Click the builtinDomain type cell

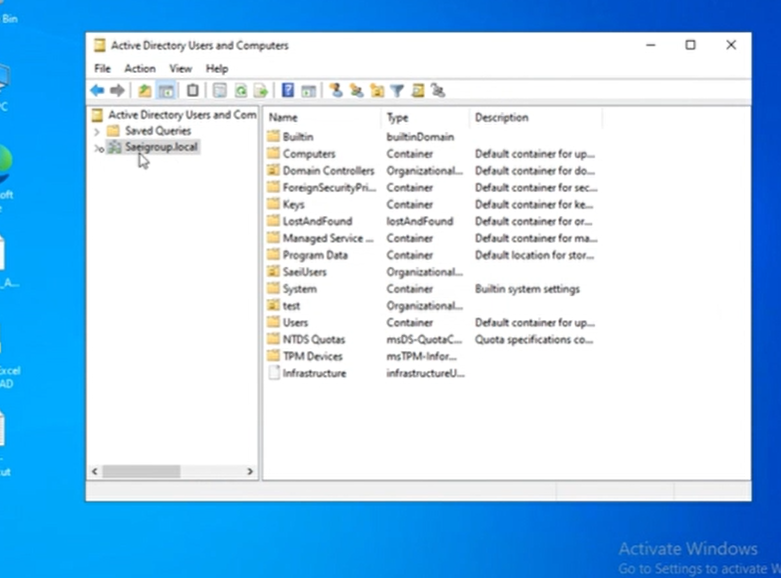420,137
